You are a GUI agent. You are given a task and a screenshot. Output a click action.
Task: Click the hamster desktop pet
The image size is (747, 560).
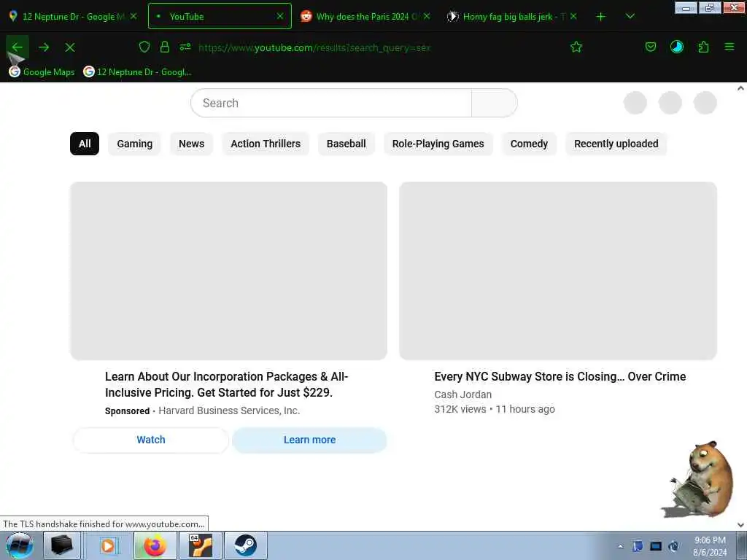(700, 479)
